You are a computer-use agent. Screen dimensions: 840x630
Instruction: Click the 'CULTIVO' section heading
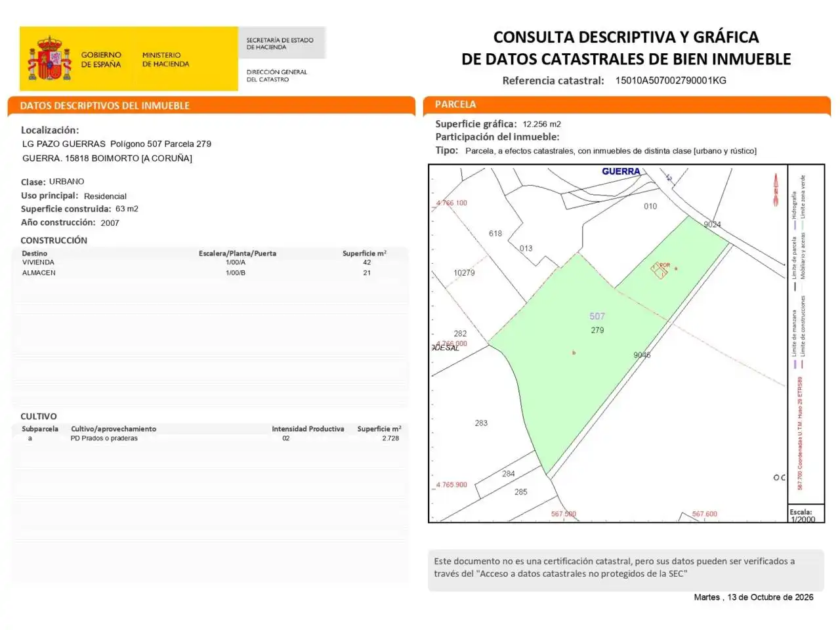(x=39, y=417)
